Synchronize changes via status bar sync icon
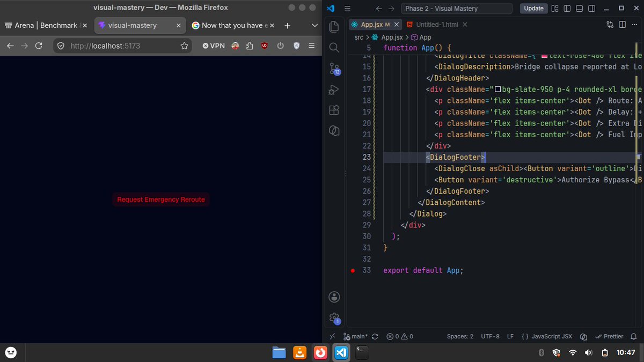This screenshot has width=644, height=362. 375,336
